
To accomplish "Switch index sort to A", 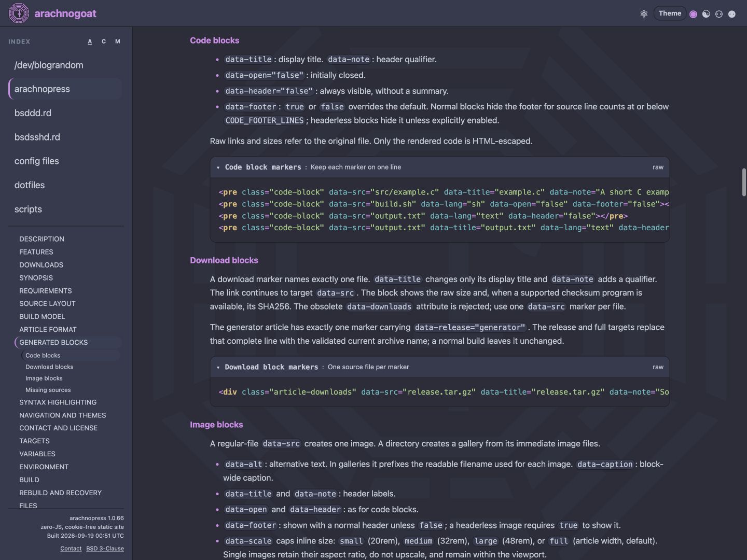I will [90, 41].
